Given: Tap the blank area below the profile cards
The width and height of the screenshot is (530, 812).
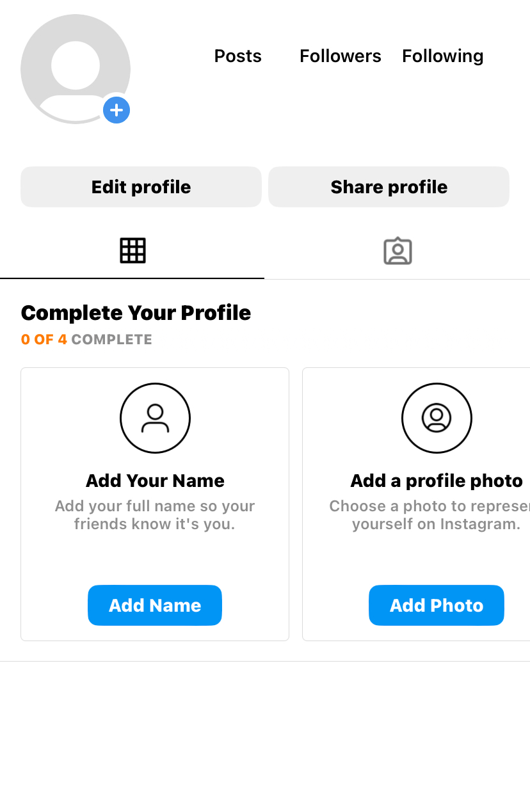Looking at the screenshot, I should point(265,736).
